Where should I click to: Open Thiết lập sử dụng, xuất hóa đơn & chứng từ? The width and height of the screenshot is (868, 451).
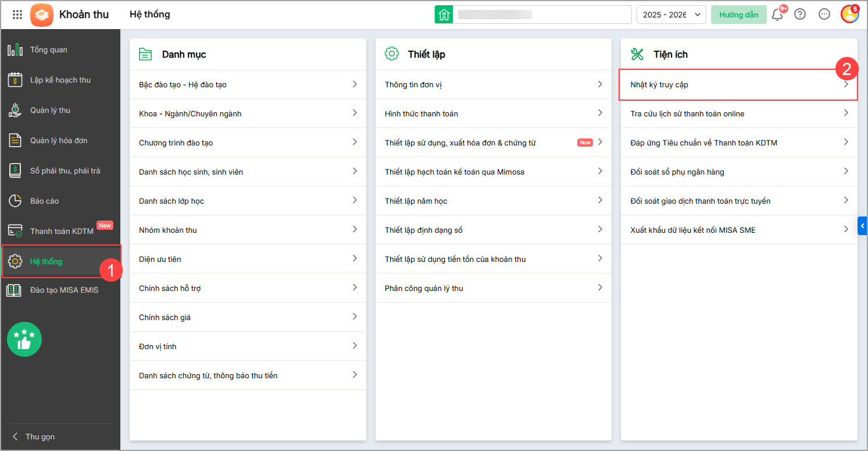point(494,143)
